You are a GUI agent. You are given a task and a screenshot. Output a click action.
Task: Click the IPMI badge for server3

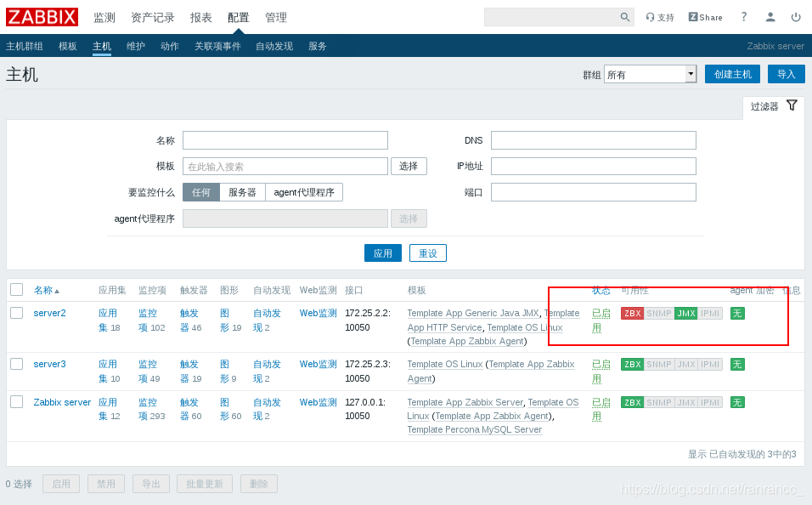tap(710, 365)
